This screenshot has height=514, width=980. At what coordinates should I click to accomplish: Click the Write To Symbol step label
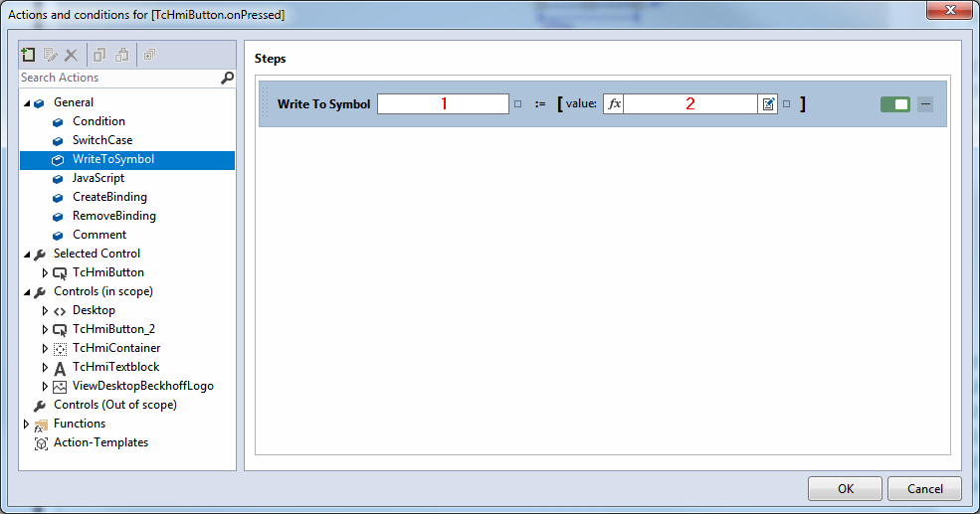tap(323, 104)
